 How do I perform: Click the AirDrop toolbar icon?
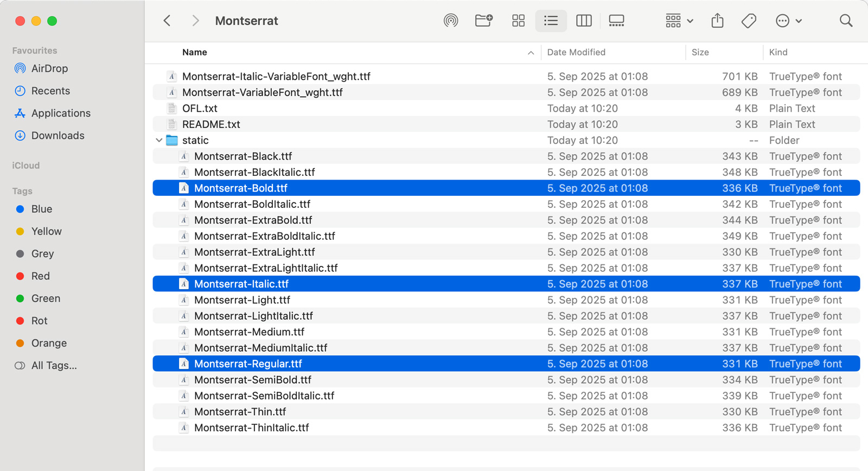click(451, 21)
